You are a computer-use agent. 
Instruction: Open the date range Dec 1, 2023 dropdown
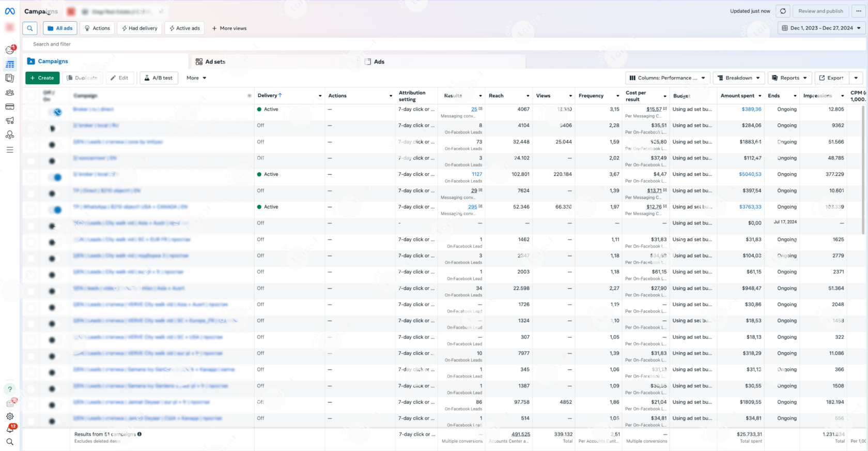[x=822, y=28]
